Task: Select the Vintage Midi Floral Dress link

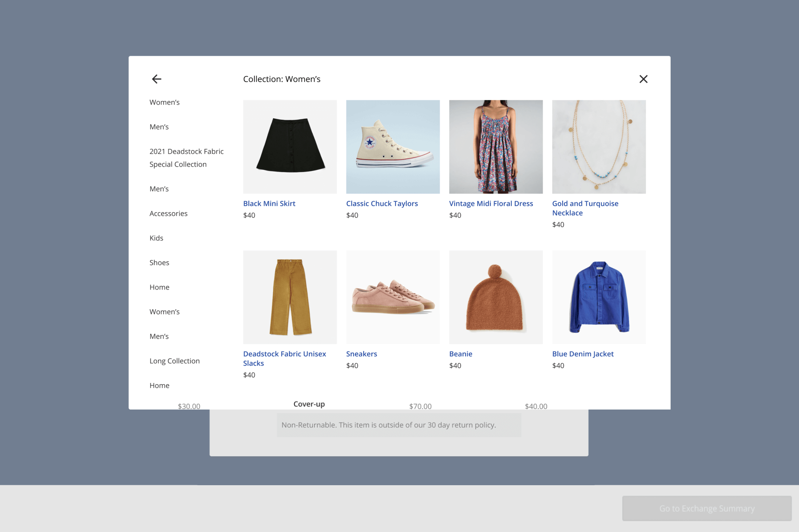Action: [491, 204]
